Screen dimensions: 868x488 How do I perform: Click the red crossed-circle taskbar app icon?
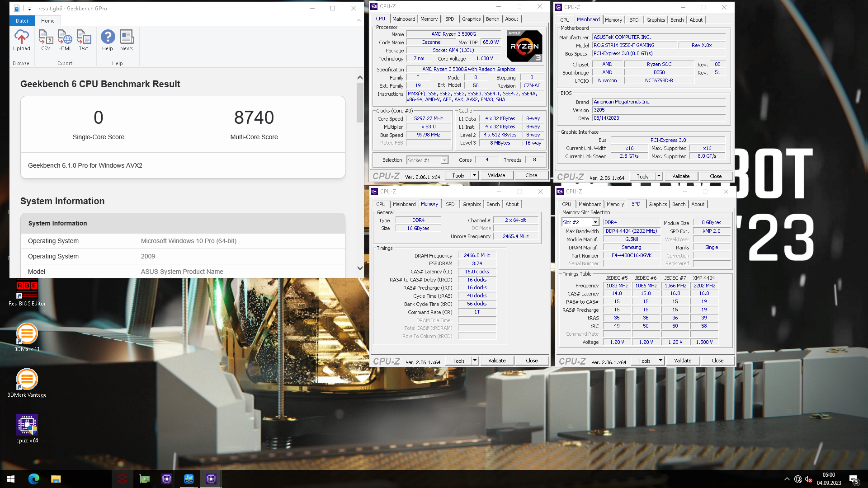(x=123, y=479)
